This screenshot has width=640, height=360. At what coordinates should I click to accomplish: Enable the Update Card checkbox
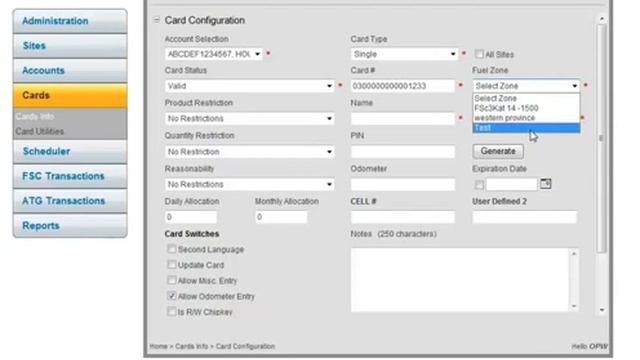(171, 264)
